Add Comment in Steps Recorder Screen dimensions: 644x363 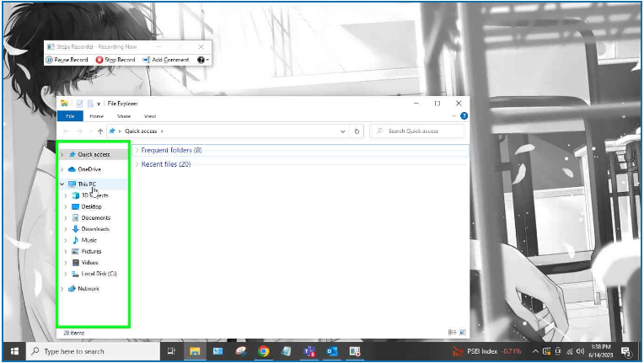click(166, 60)
